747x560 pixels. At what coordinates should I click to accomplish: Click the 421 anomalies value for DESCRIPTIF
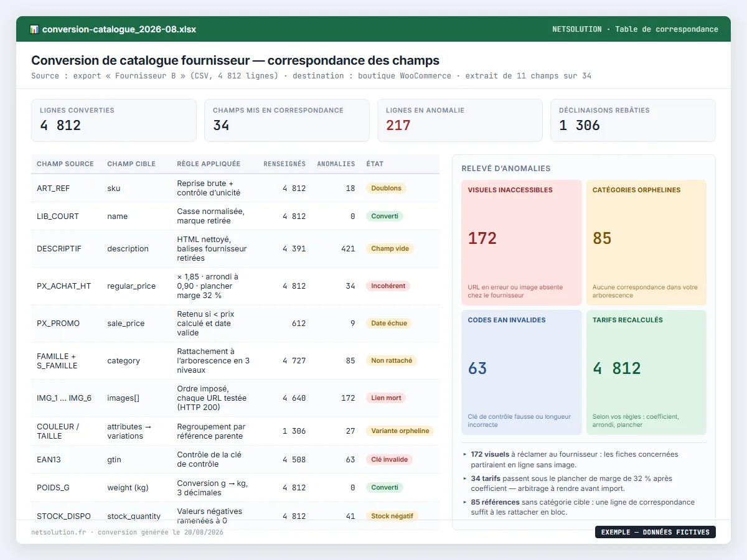[x=348, y=248]
